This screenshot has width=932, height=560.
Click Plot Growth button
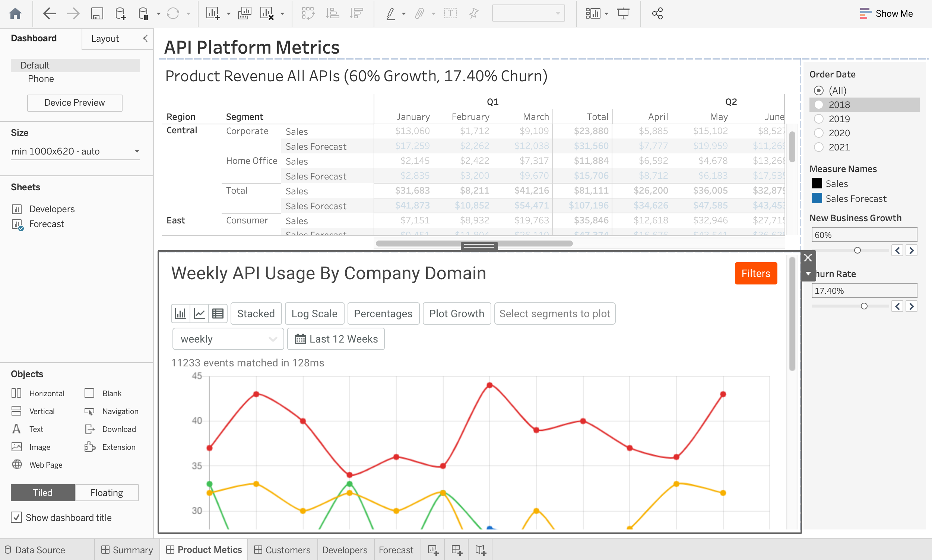click(457, 314)
